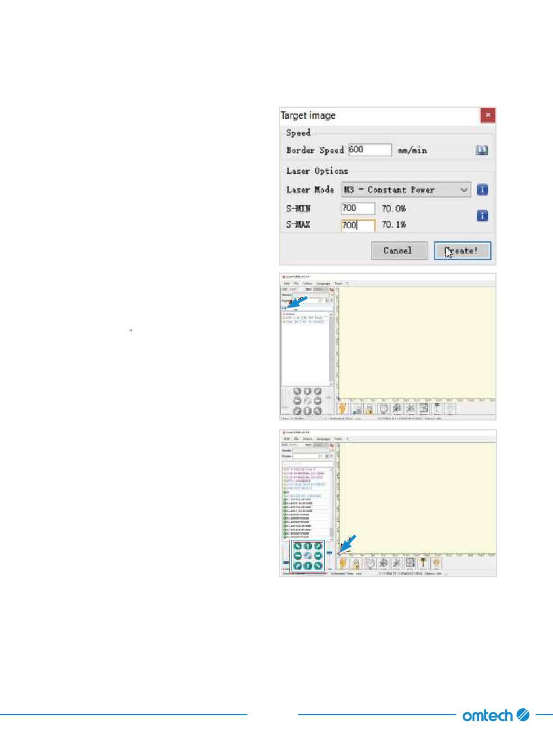Click the fifth toolbar icon in middle window
This screenshot has height=756, width=553.
397,408
